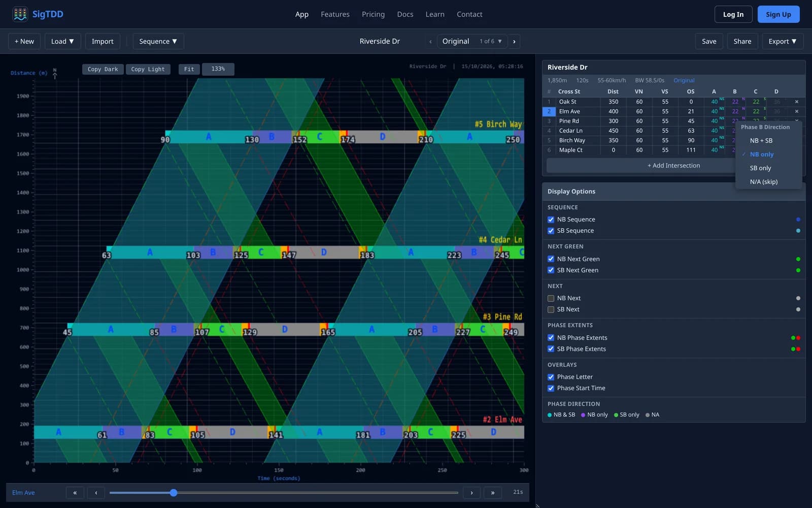Remove the Elm Ave row with X

(796, 111)
